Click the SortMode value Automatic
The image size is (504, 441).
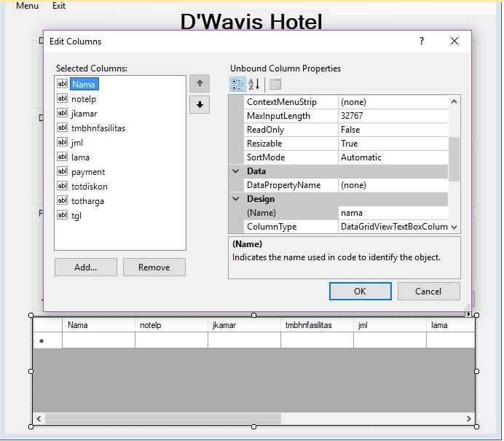[x=393, y=157]
